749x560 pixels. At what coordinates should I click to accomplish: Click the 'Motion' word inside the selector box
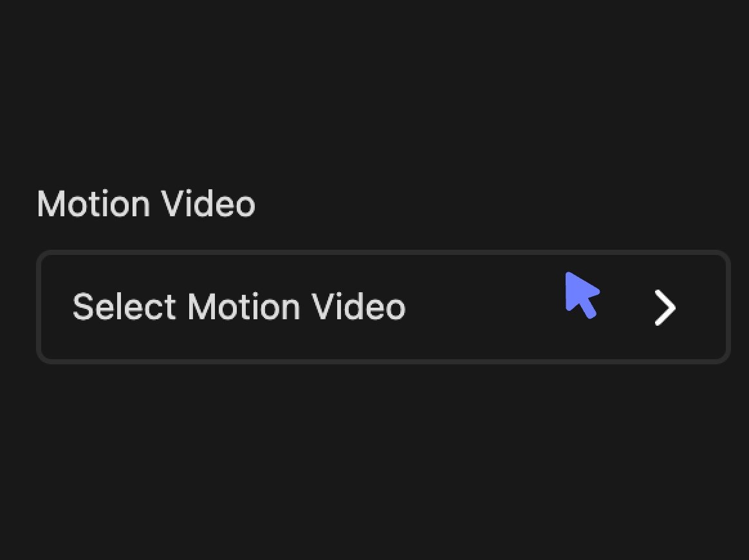244,307
